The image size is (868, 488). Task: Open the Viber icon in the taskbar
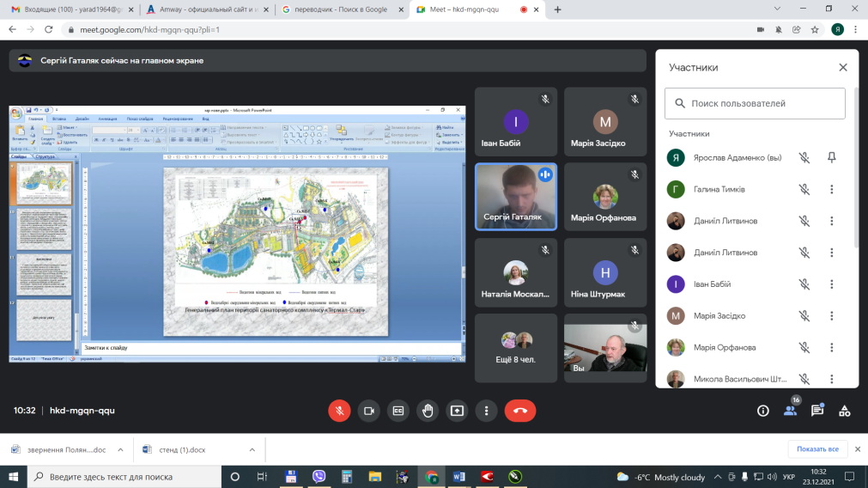[x=319, y=477]
